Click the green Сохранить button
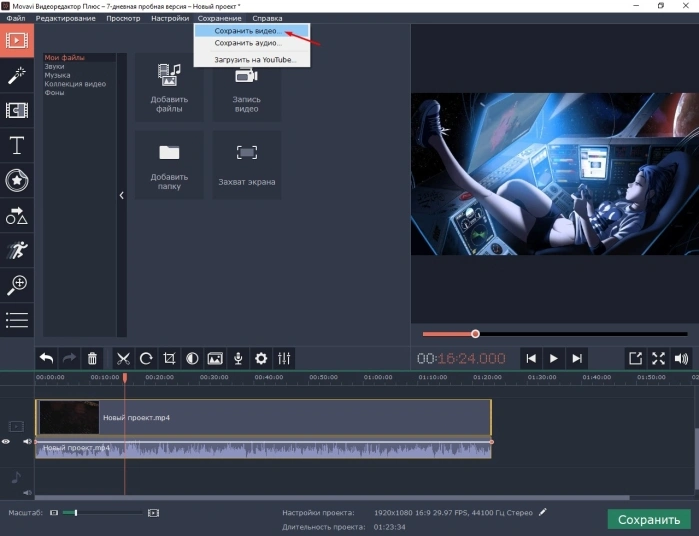Image resolution: width=699 pixels, height=536 pixels. point(649,520)
